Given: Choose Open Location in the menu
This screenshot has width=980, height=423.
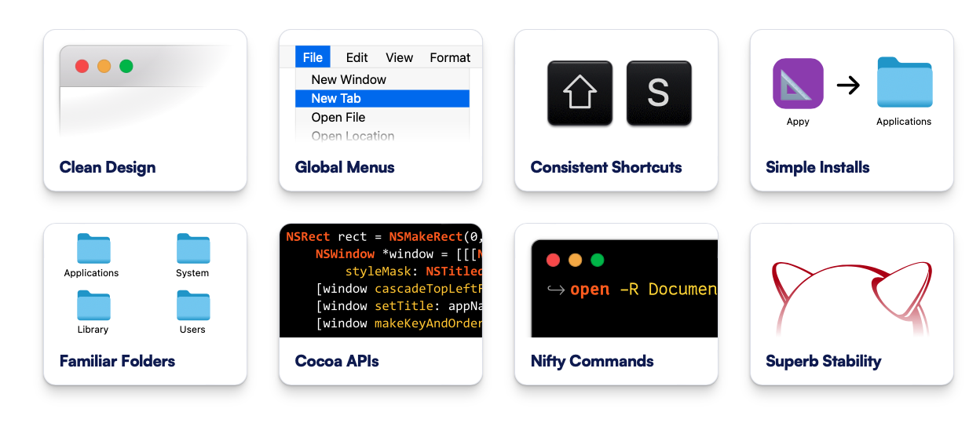Looking at the screenshot, I should click(353, 136).
